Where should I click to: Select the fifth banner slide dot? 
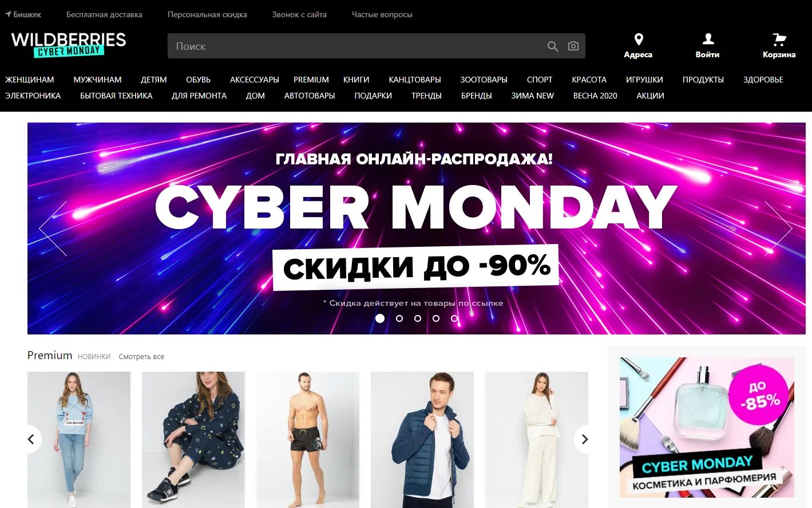tap(454, 318)
